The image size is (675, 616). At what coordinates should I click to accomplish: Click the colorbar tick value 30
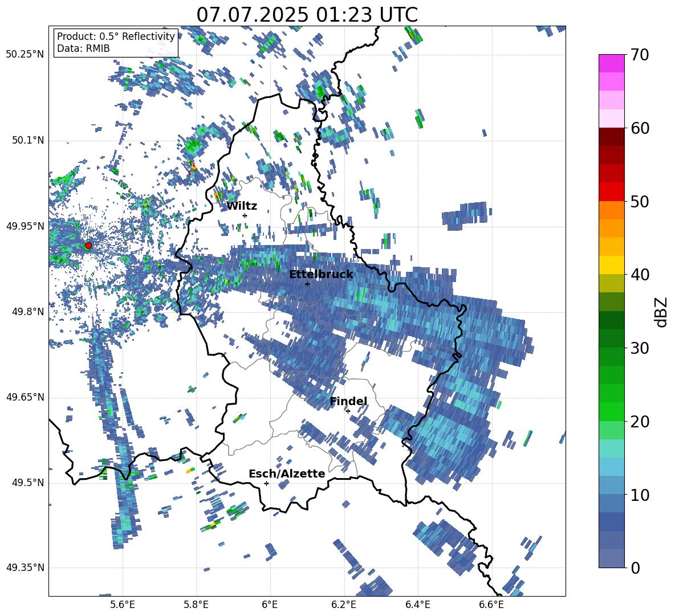point(639,348)
